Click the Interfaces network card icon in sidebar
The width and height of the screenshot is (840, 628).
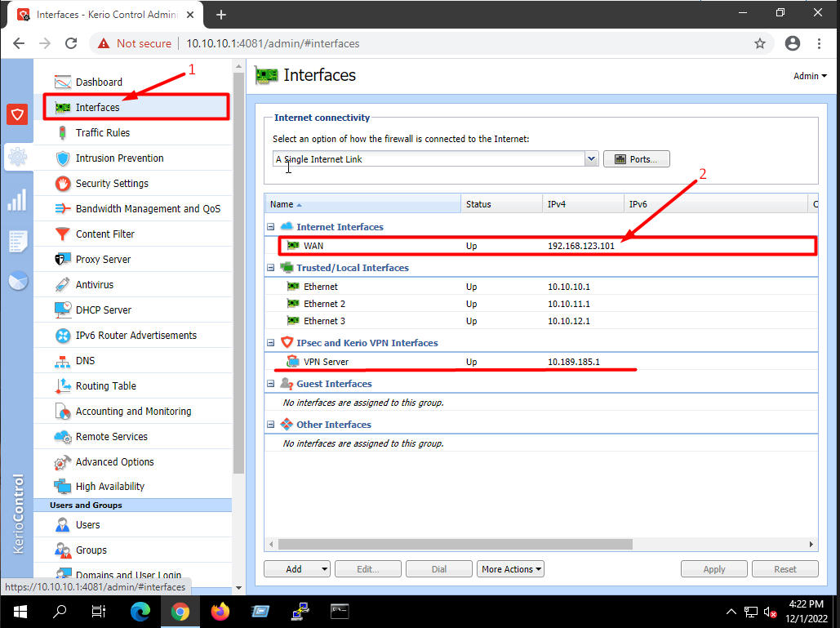coord(63,108)
